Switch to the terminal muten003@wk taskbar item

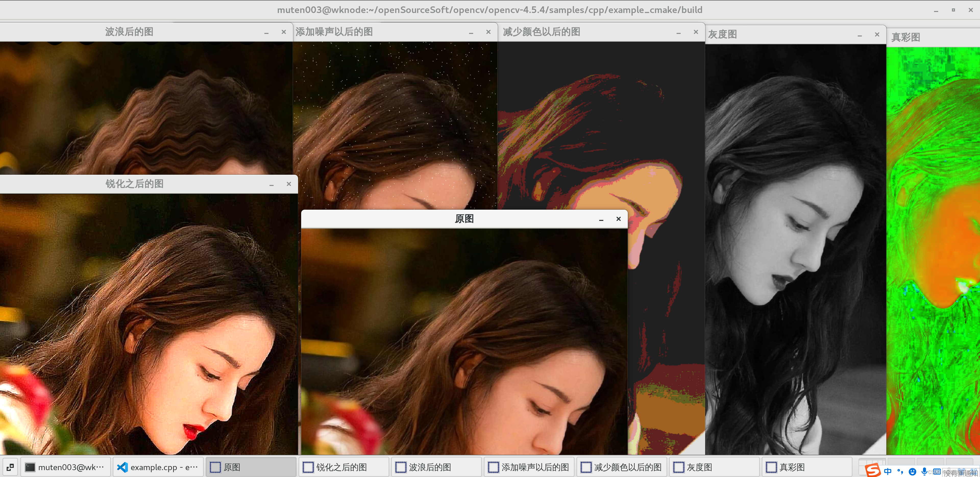click(x=65, y=467)
